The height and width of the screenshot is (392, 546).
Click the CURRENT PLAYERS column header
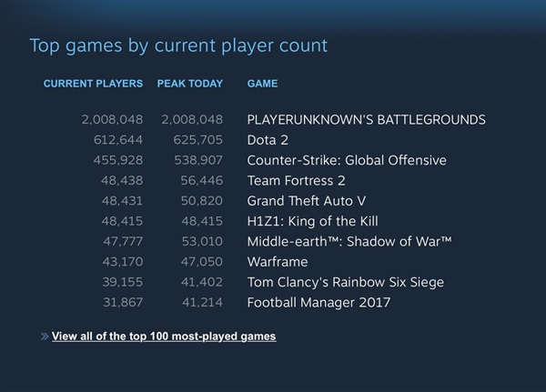coord(93,84)
